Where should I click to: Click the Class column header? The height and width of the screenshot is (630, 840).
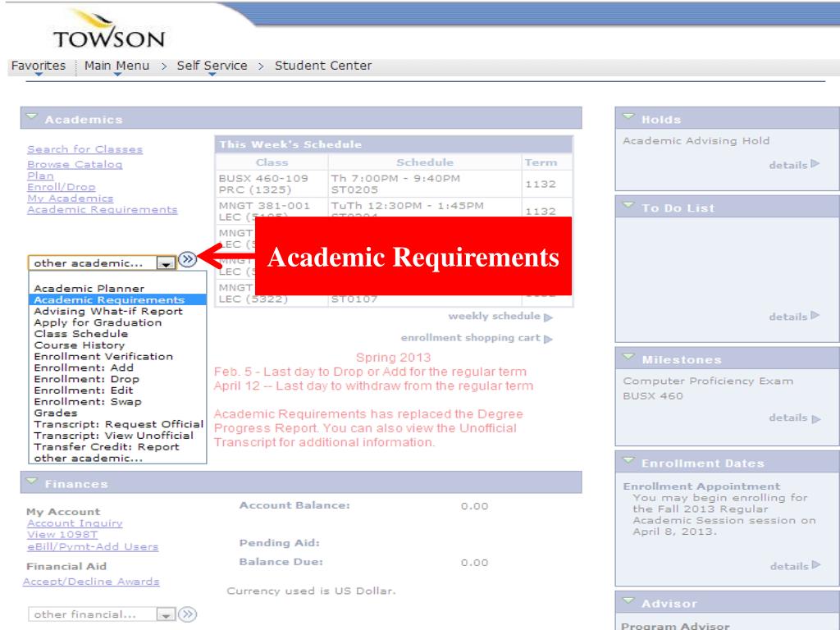[272, 162]
